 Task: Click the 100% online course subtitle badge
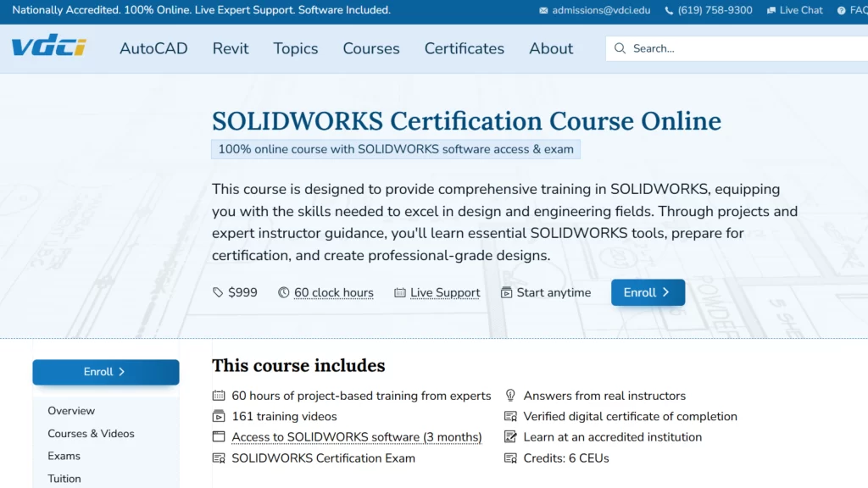pos(396,149)
